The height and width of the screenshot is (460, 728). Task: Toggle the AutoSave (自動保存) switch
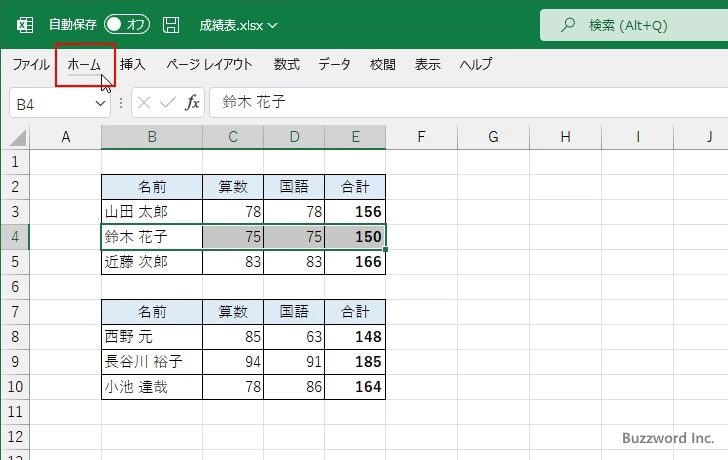(x=127, y=25)
